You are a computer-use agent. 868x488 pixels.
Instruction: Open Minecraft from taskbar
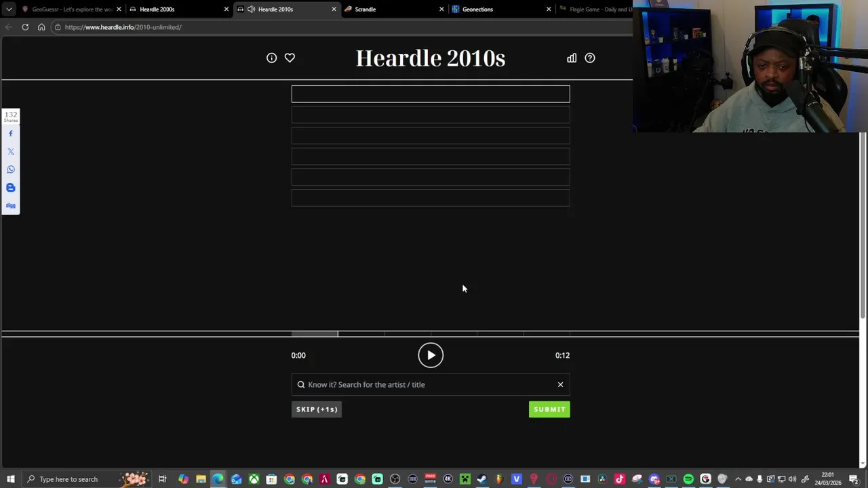click(465, 479)
